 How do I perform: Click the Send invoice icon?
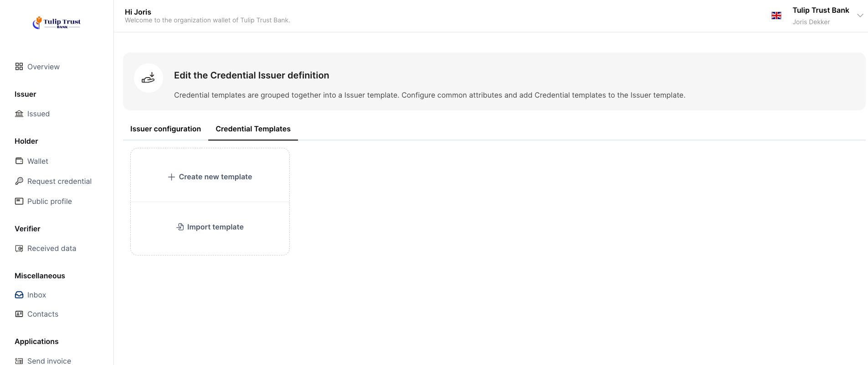(19, 361)
